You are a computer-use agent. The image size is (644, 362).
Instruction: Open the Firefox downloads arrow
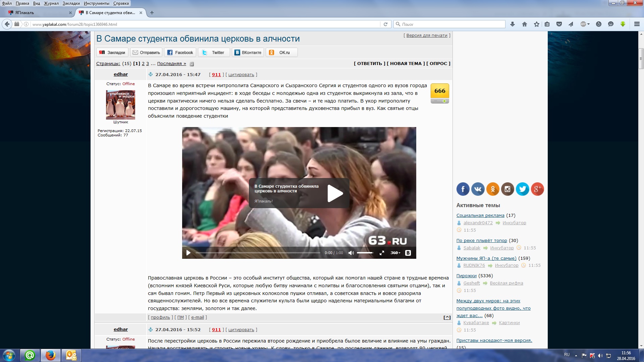[x=513, y=24]
